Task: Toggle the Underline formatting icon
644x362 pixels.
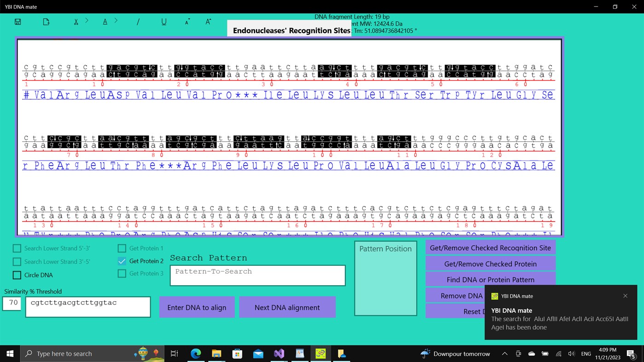Action: tap(164, 21)
